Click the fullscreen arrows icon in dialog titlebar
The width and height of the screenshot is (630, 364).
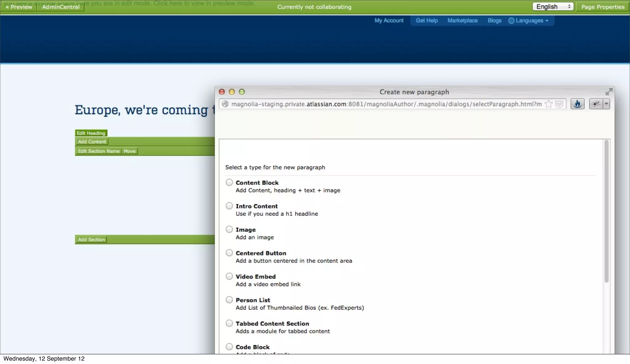click(609, 92)
